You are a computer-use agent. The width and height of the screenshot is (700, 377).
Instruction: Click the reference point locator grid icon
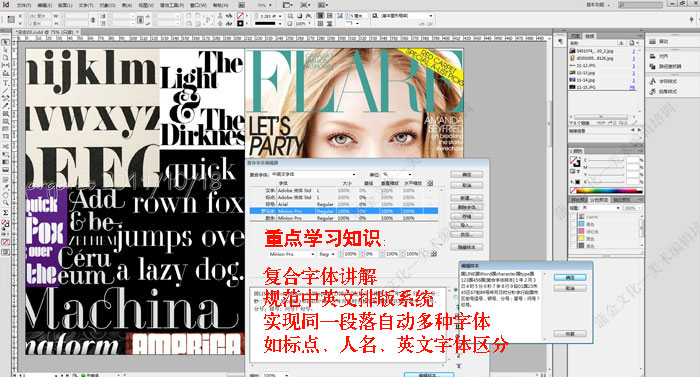coord(11,20)
